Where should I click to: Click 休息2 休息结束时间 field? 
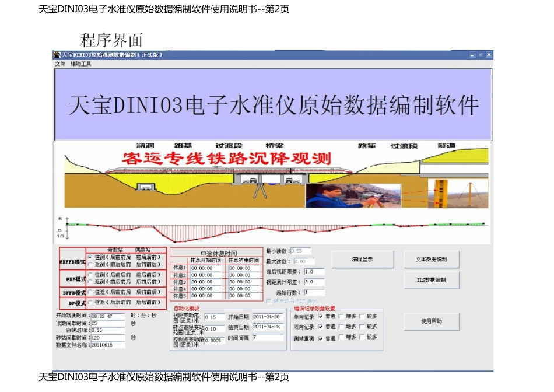244,275
